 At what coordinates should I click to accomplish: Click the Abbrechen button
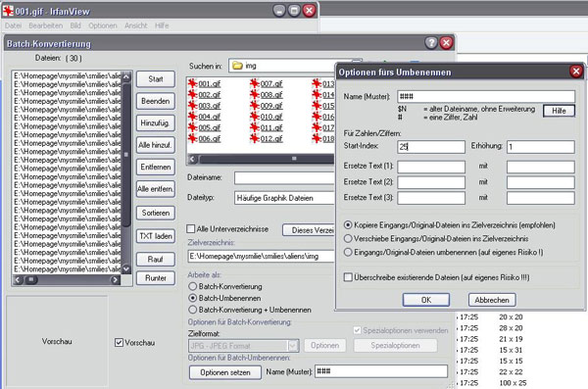click(x=492, y=300)
